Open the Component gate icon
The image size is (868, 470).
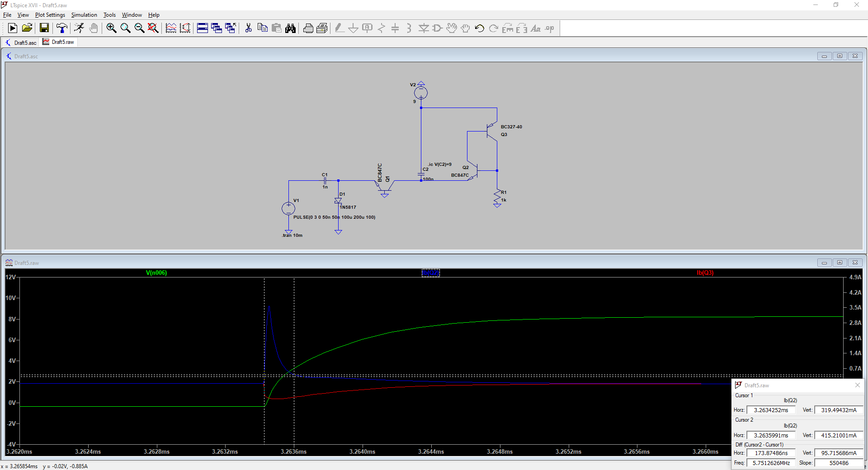coord(437,28)
